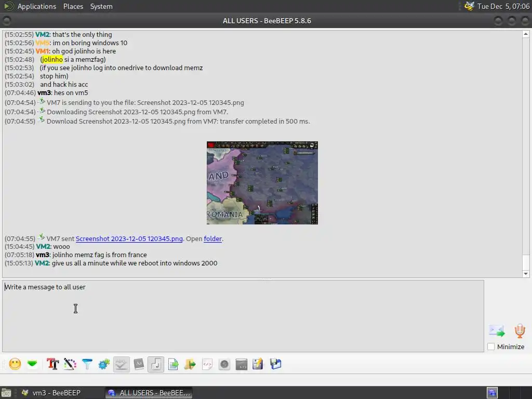Click the send file document icon
This screenshot has height=399, width=532.
pyautogui.click(x=173, y=364)
